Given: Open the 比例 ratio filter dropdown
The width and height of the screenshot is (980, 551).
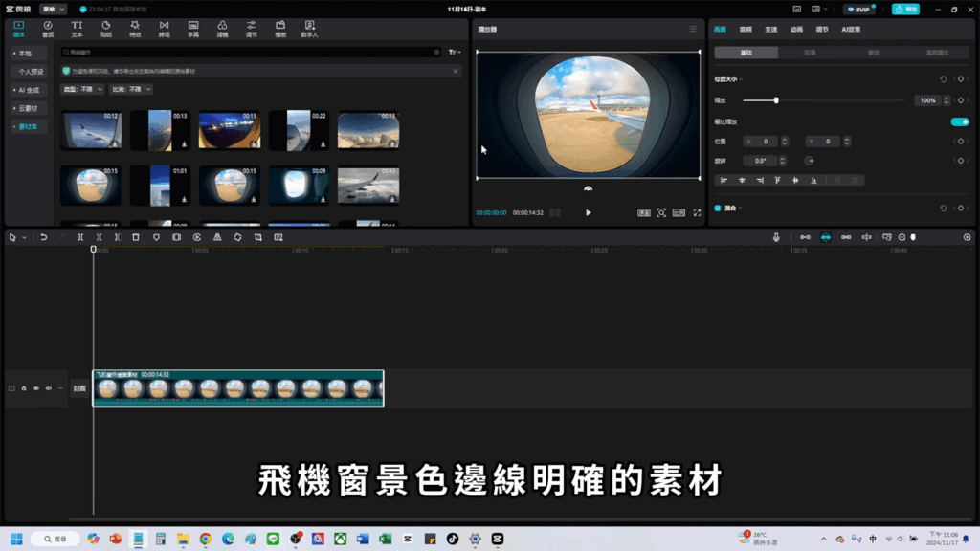Looking at the screenshot, I should [x=130, y=89].
